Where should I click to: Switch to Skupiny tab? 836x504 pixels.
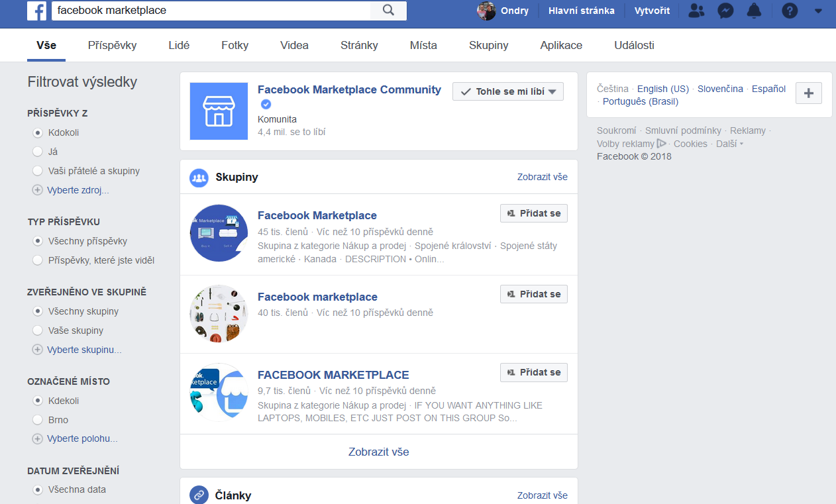(489, 45)
